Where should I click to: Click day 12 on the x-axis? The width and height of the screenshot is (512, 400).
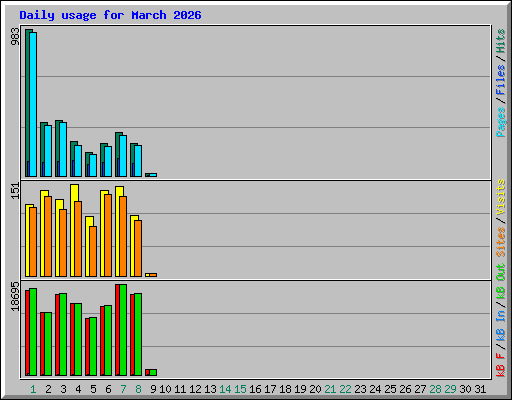[x=195, y=389]
